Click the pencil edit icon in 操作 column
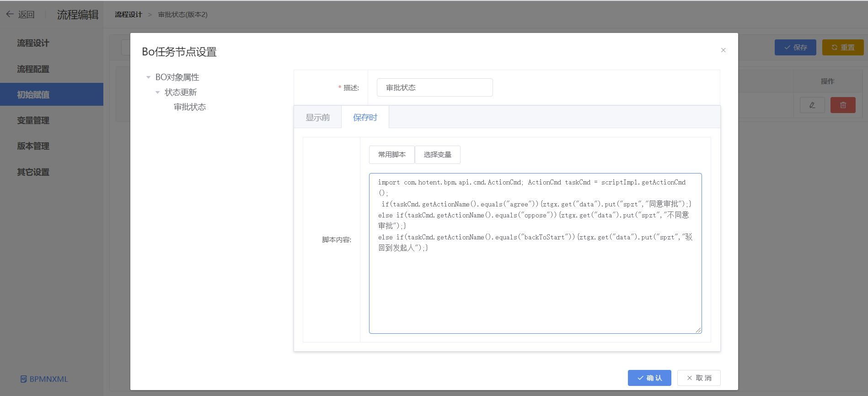 (812, 105)
